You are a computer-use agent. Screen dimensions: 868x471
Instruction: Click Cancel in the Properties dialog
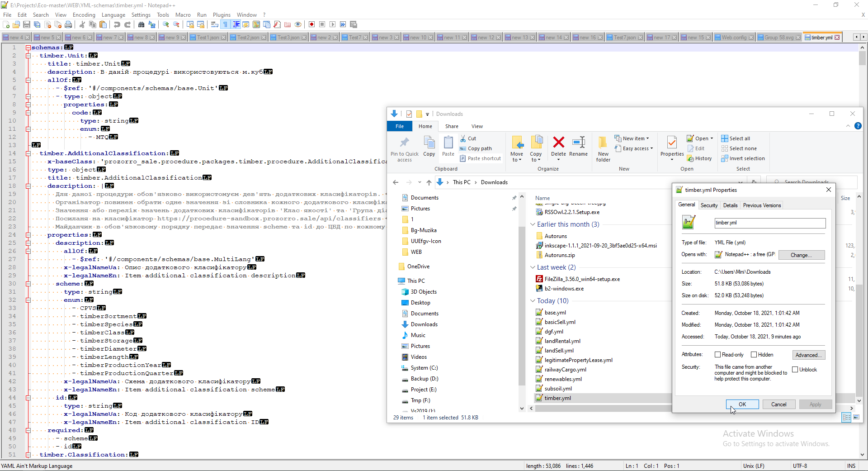point(778,404)
